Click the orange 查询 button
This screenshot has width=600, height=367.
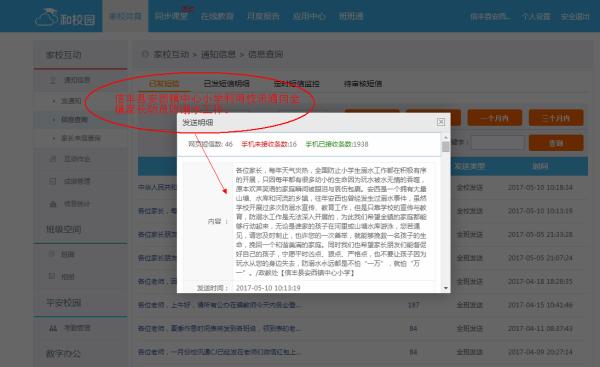(x=556, y=143)
